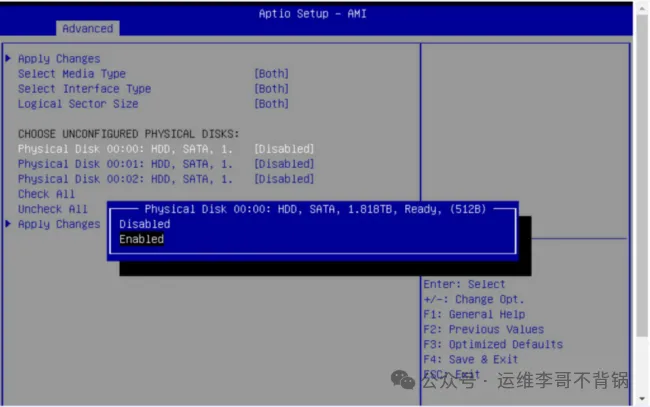Toggle Physical Disk 00:00 [Disabled] value

point(284,149)
